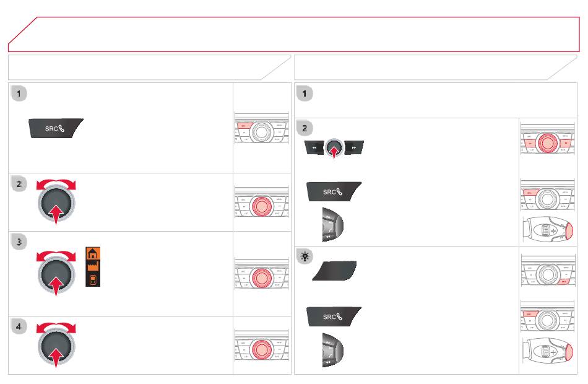Click the rotary dial in left step 3
Screen dimensions: 588x384
(56, 274)
